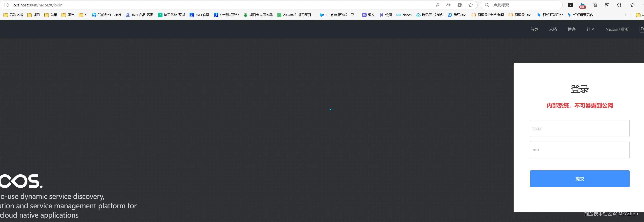The width and height of the screenshot is (644, 222).
Task: Go to 首页 in Nacos navigation
Action: coord(534,29)
